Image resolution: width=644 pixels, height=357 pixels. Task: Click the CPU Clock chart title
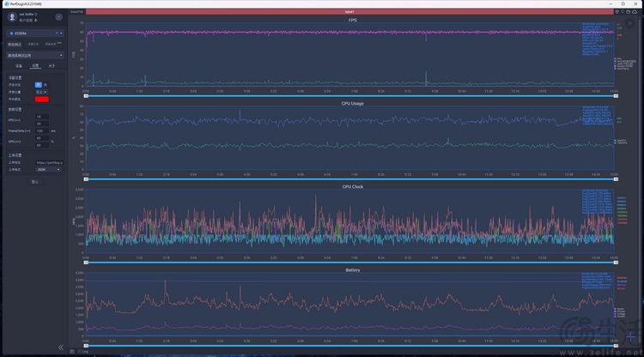coord(352,187)
